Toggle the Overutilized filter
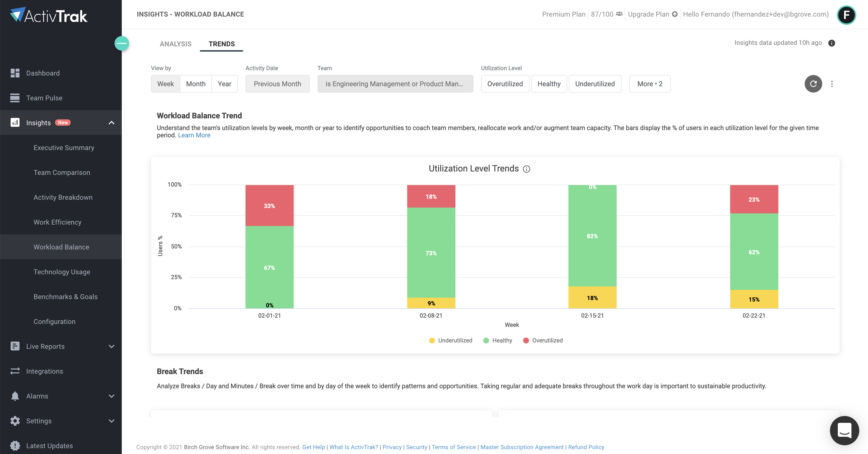The height and width of the screenshot is (454, 868). pos(505,84)
